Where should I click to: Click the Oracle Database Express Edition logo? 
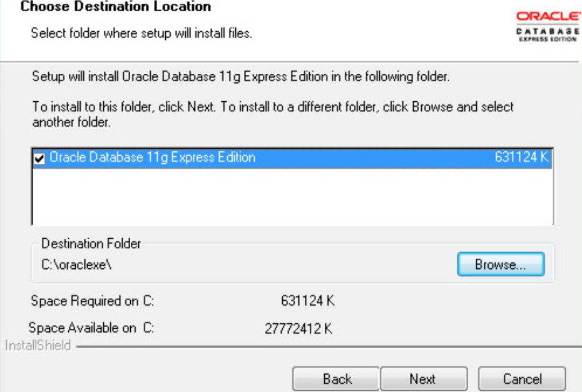[548, 27]
